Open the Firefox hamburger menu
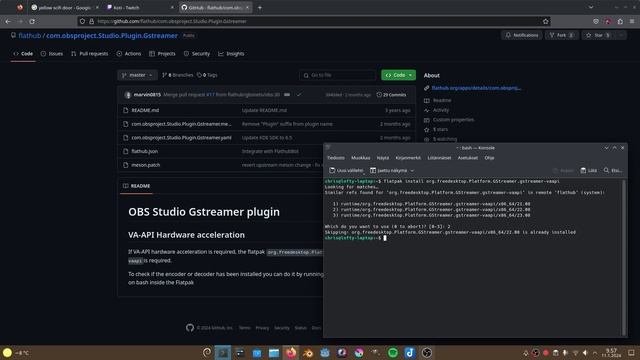 point(632,21)
